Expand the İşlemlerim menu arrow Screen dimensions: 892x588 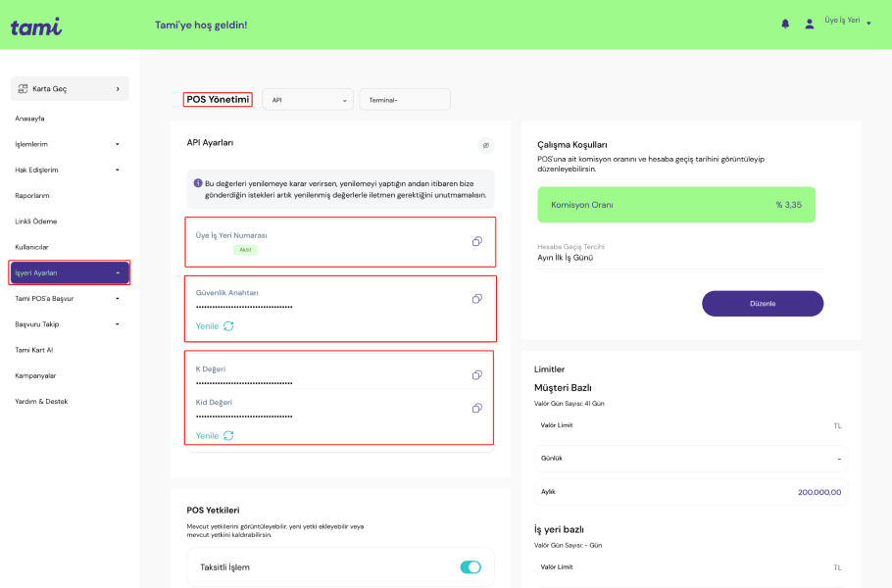tap(118, 144)
